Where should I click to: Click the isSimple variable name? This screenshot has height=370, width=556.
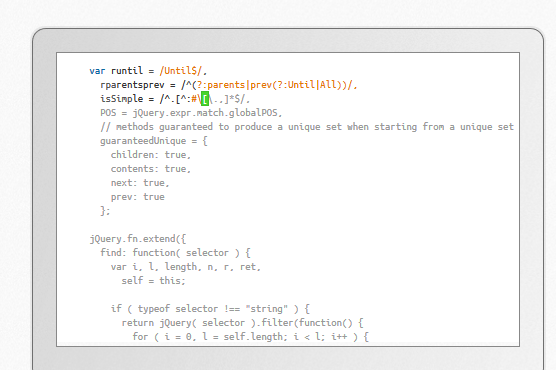pos(122,99)
